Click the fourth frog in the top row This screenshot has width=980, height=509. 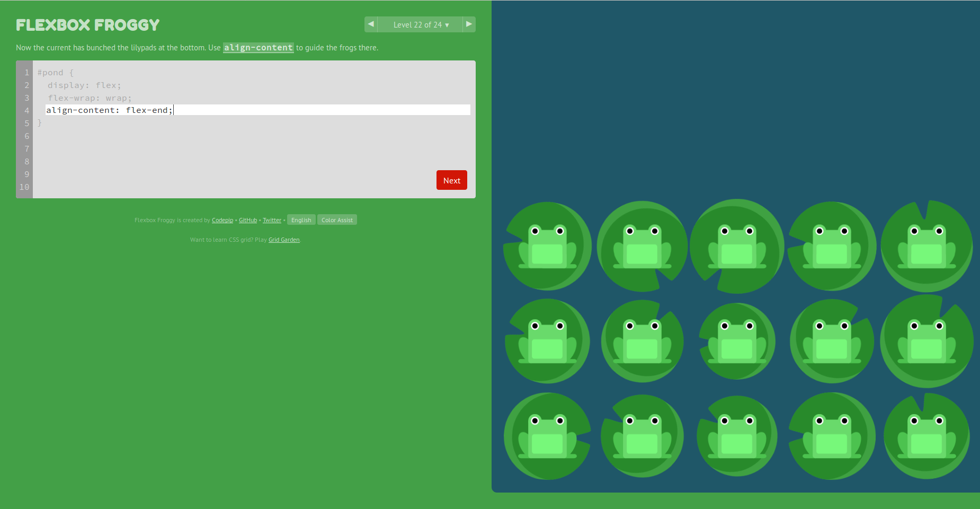832,247
